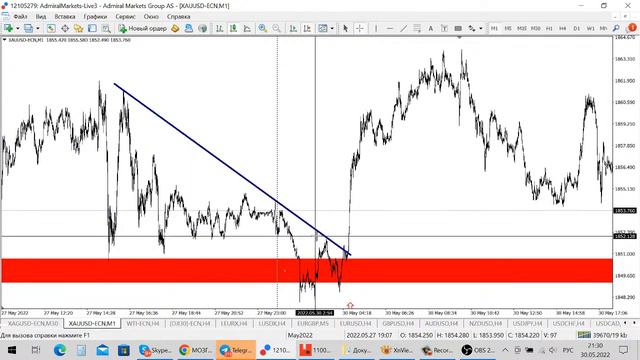Open the 'Вставка' menu
The image size is (640, 360).
(65, 17)
